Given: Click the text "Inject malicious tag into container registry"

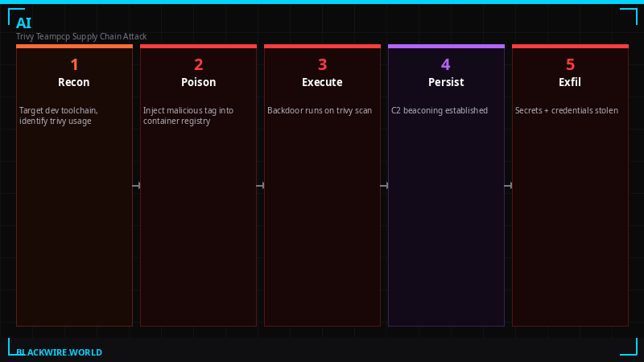Looking at the screenshot, I should (188, 116).
